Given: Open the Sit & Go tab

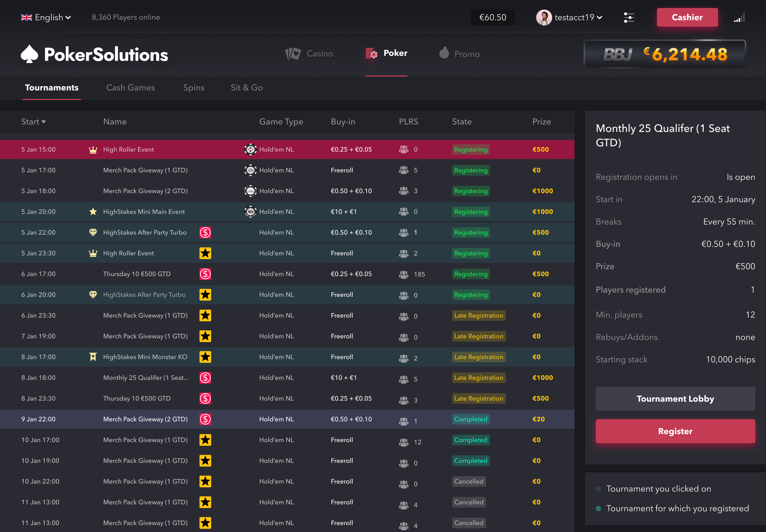Looking at the screenshot, I should 247,88.
